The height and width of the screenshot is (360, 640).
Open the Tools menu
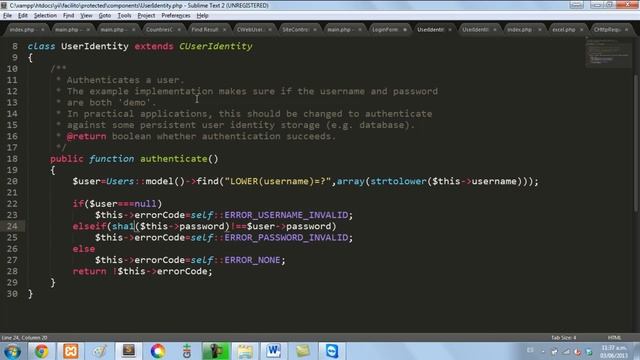click(124, 16)
